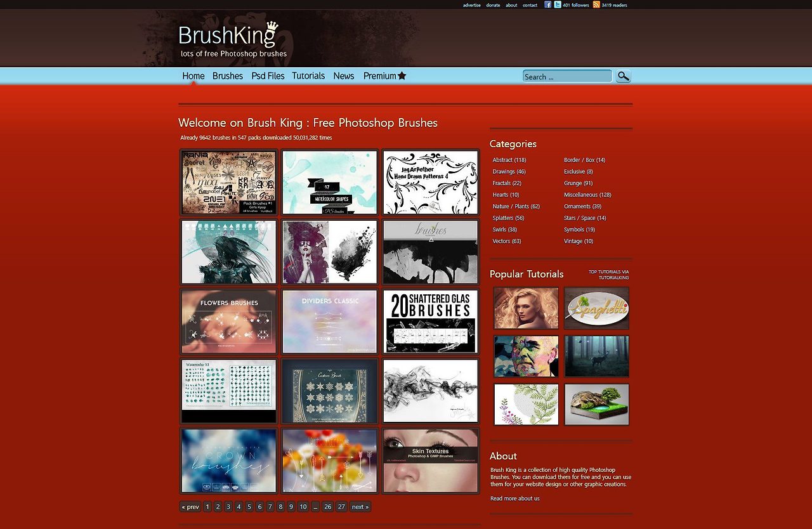Open the Fractals (22) category
This screenshot has width=812, height=529.
click(x=507, y=183)
